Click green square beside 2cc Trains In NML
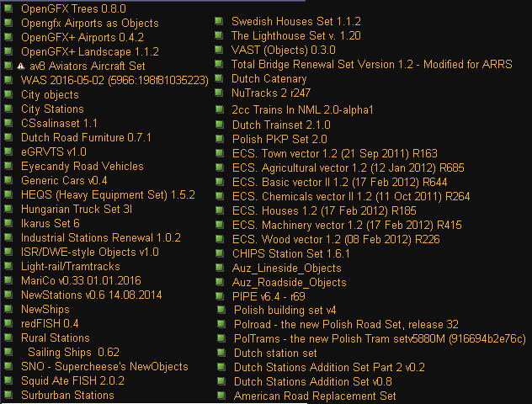 click(x=220, y=109)
